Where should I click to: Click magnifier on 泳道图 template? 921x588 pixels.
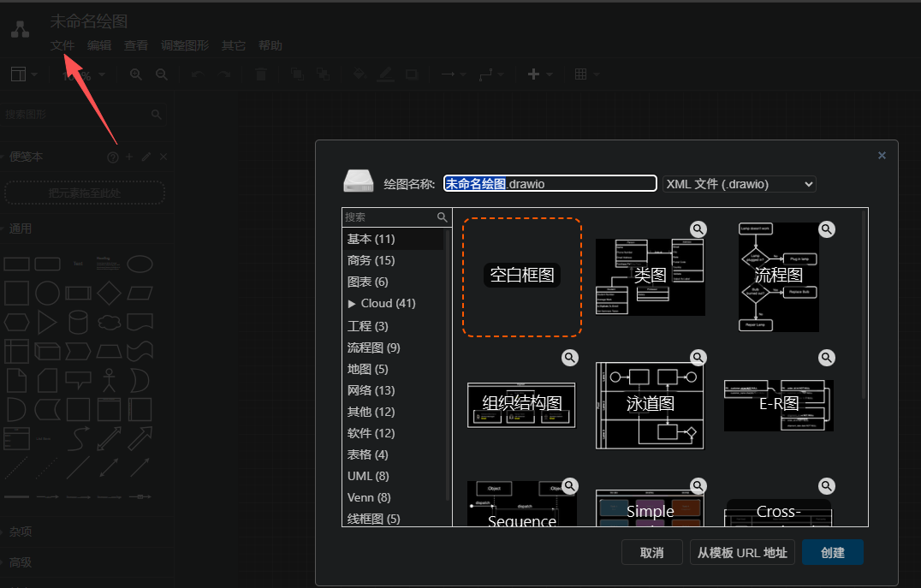[698, 358]
